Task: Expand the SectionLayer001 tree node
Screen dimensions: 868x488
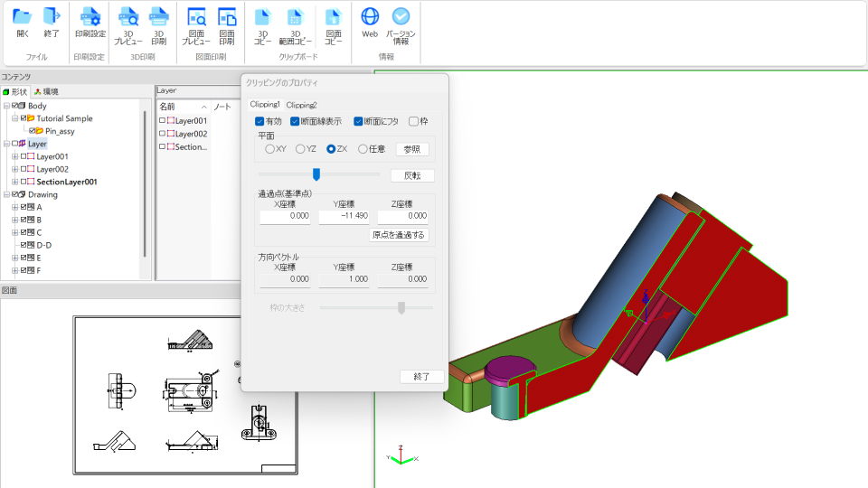Action: [x=14, y=182]
